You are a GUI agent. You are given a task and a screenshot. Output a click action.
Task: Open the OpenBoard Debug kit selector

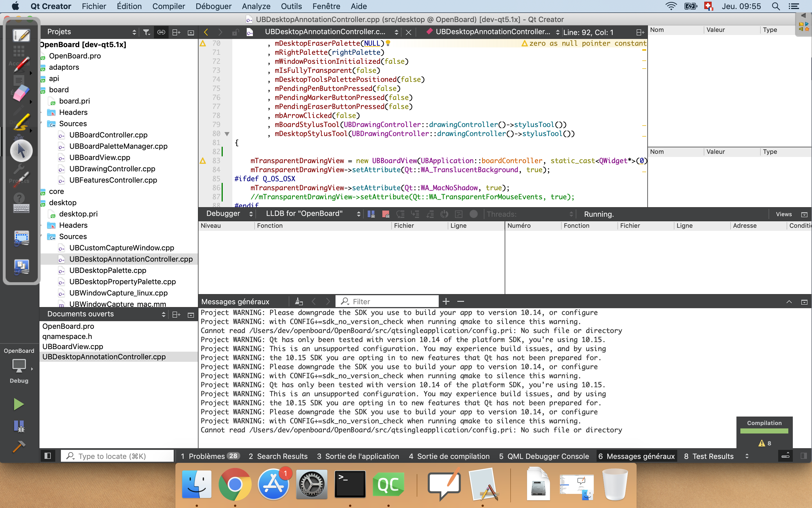19,366
